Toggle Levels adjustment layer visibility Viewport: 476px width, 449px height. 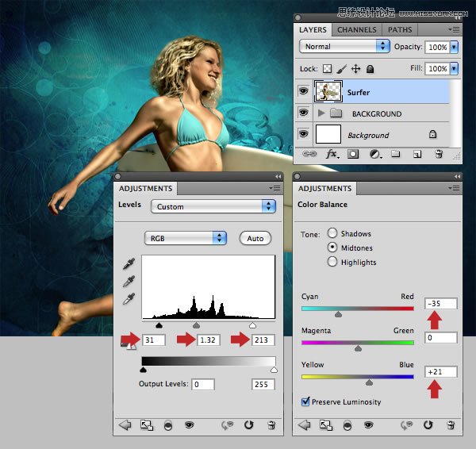point(189,425)
